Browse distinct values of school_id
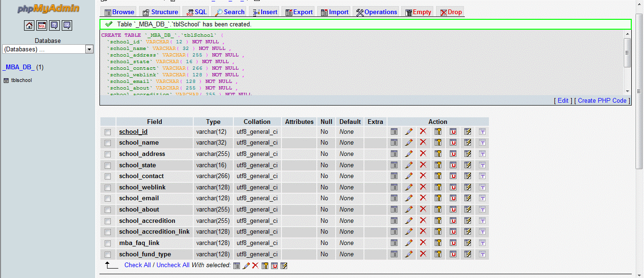The width and height of the screenshot is (644, 278). (x=394, y=131)
